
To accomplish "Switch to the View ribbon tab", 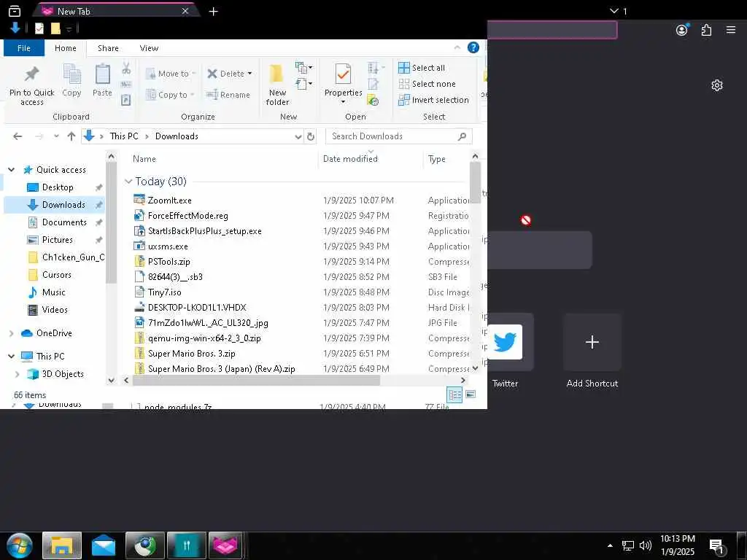I will click(x=149, y=48).
